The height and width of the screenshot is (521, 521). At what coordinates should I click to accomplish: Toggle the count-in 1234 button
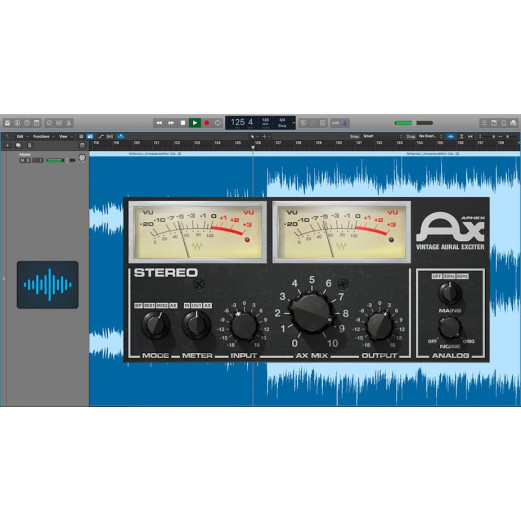click(x=335, y=123)
